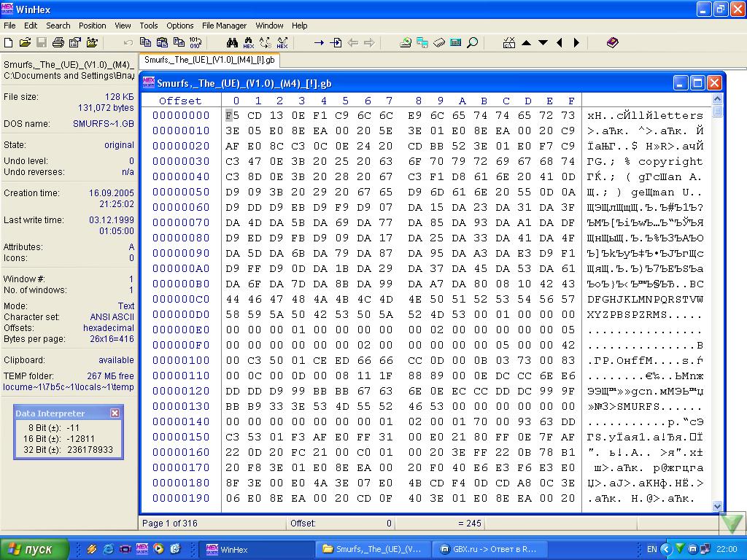Image resolution: width=747 pixels, height=560 pixels.
Task: Select the first byte F5 at offset 00000000
Action: click(232, 115)
